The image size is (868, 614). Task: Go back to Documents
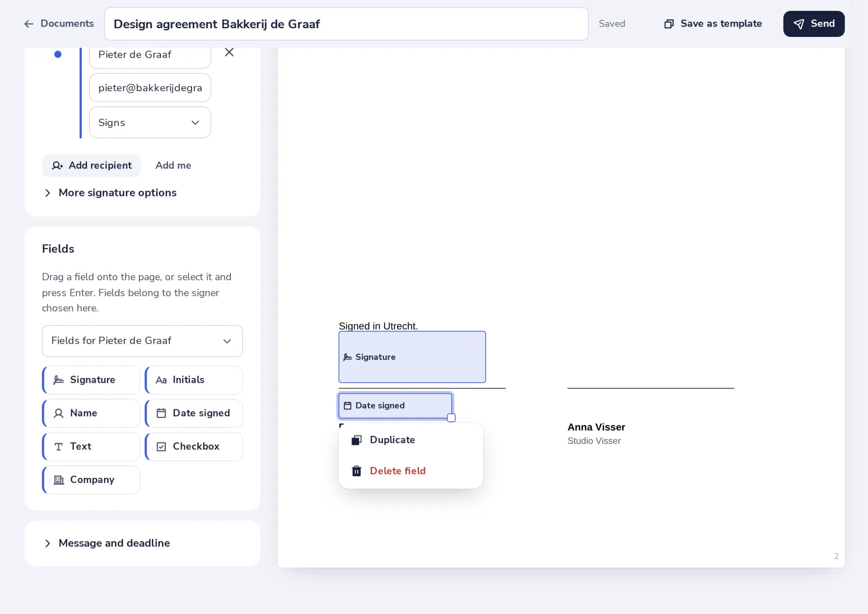[59, 23]
